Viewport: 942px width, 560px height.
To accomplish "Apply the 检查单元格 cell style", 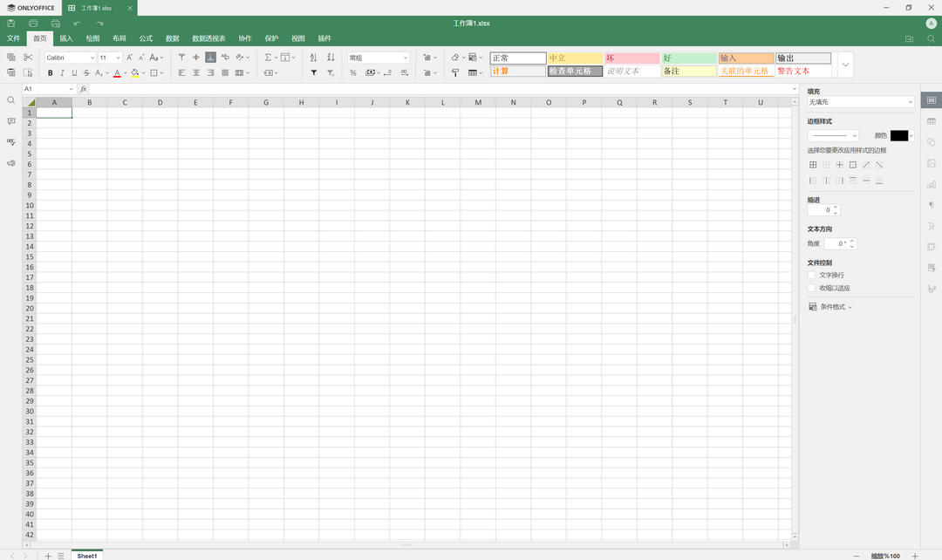I will pyautogui.click(x=574, y=71).
